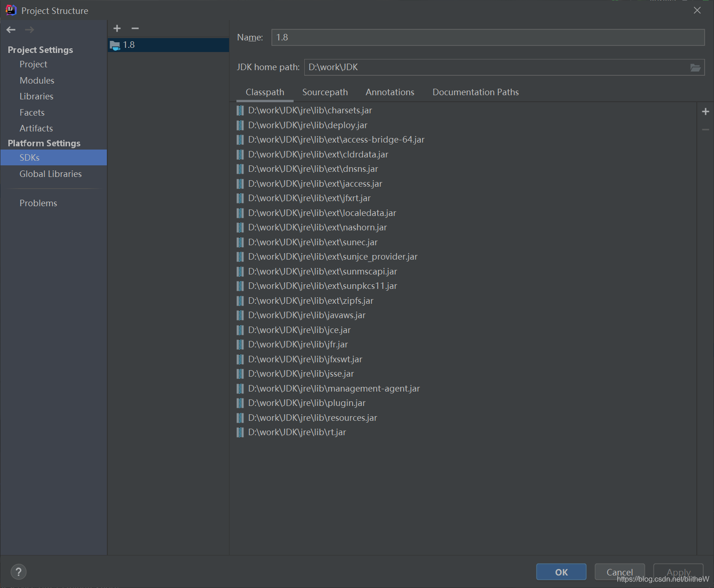The width and height of the screenshot is (714, 588).
Task: Click the jar icon for rt.jar
Action: pos(240,432)
